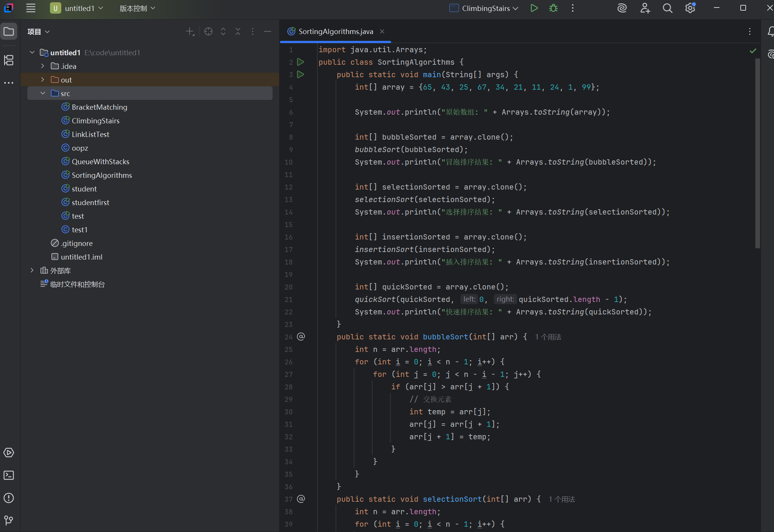Open editor tabs options menu
Screen dimensions: 774x532
tap(749, 31)
